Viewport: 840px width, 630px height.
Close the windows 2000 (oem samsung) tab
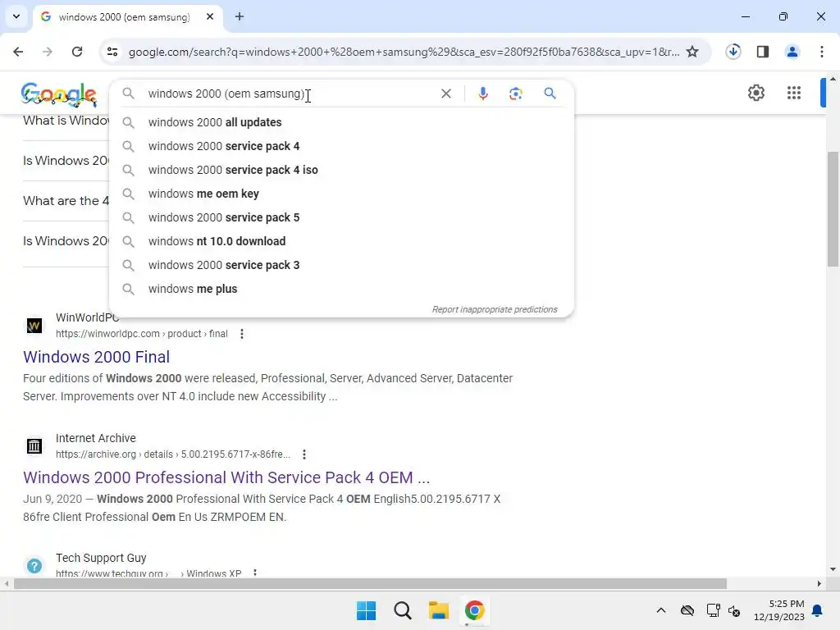tap(210, 16)
